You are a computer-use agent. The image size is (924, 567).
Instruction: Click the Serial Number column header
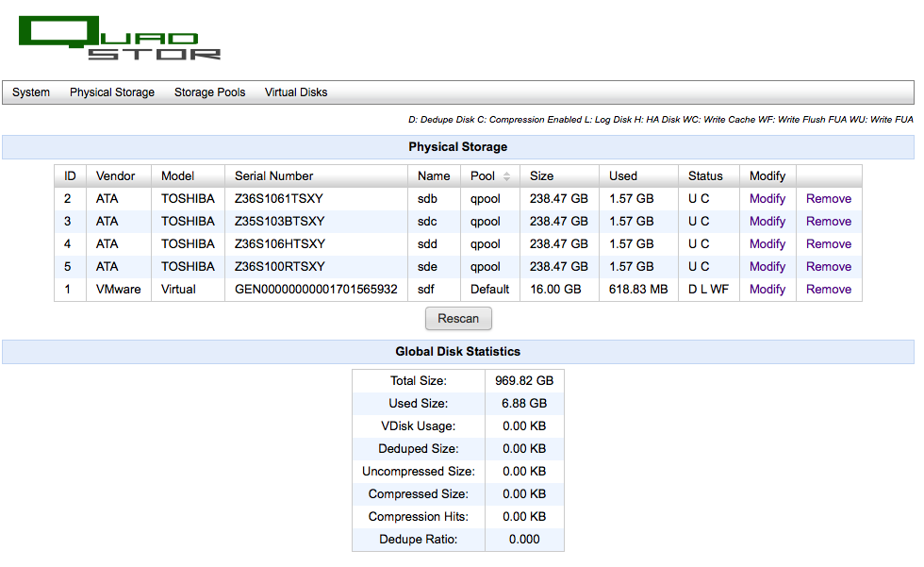(316, 176)
